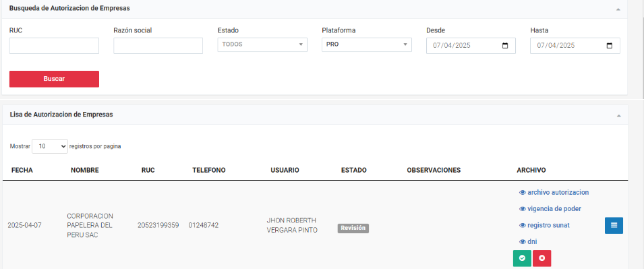Viewport: 644px width, 269px height.
Task: Open the blue row options menu
Action: (x=614, y=225)
